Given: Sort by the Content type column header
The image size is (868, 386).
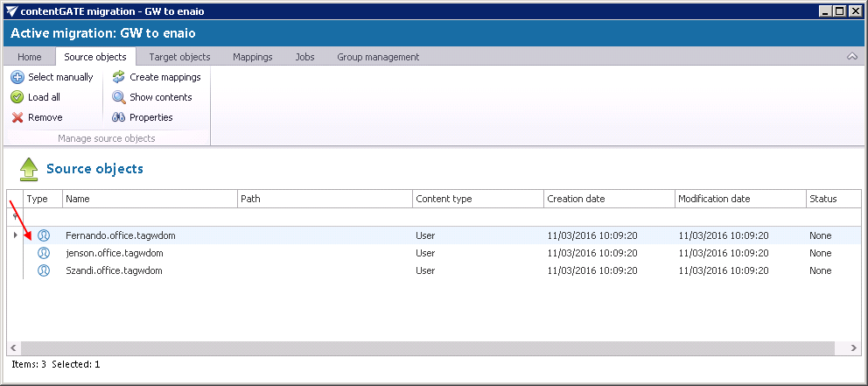Looking at the screenshot, I should pyautogui.click(x=478, y=199).
